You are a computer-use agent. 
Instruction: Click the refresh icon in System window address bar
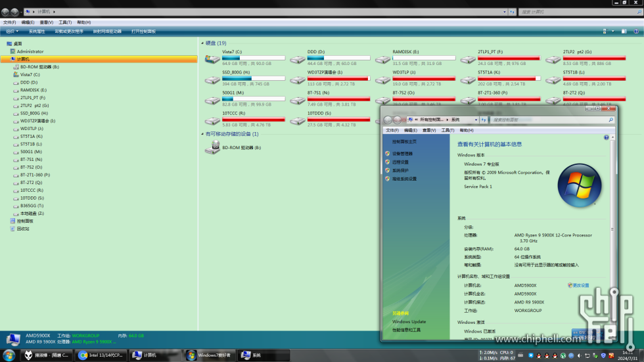(x=484, y=120)
